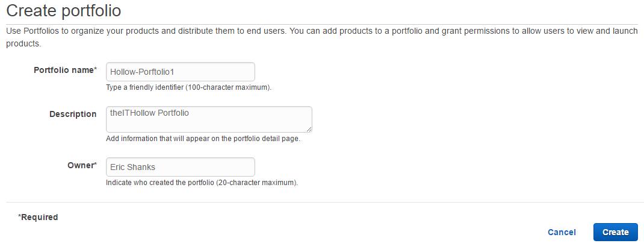Viewport: 644px width, 249px height.
Task: Click the "Indicate who created the portfolio" hint
Action: tap(202, 182)
